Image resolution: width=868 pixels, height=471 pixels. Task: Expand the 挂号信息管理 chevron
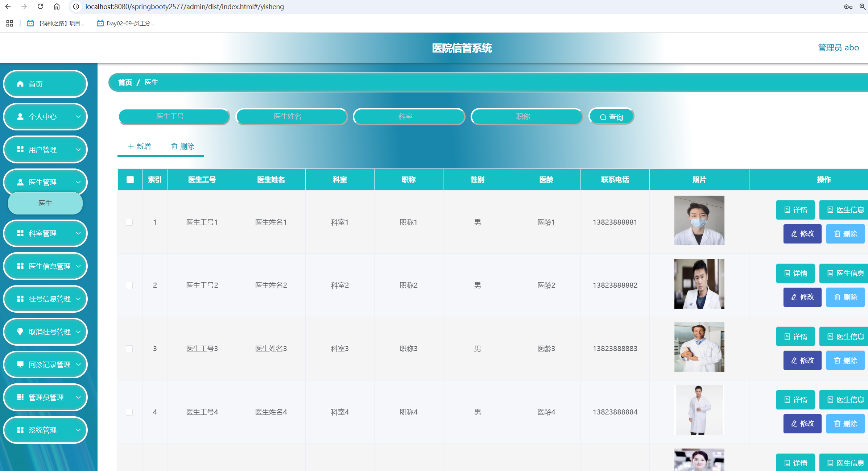coord(78,299)
